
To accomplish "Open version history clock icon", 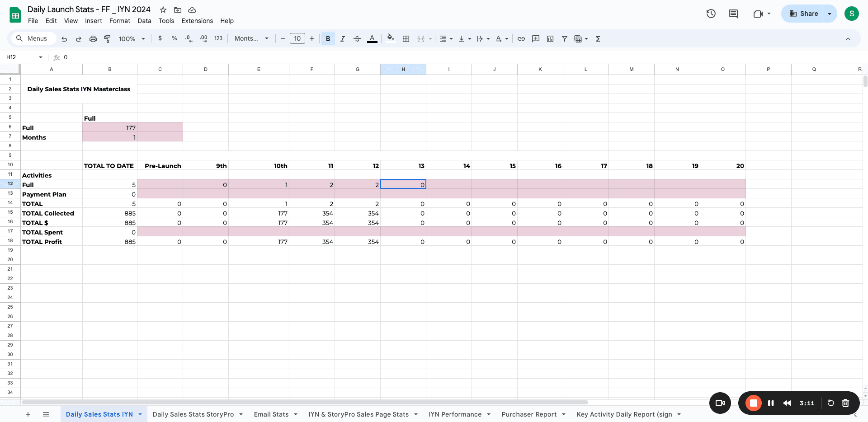I will [x=711, y=14].
